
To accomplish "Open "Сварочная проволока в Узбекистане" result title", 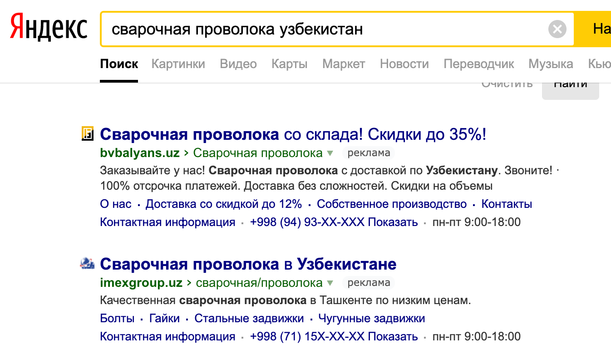I will [x=248, y=264].
